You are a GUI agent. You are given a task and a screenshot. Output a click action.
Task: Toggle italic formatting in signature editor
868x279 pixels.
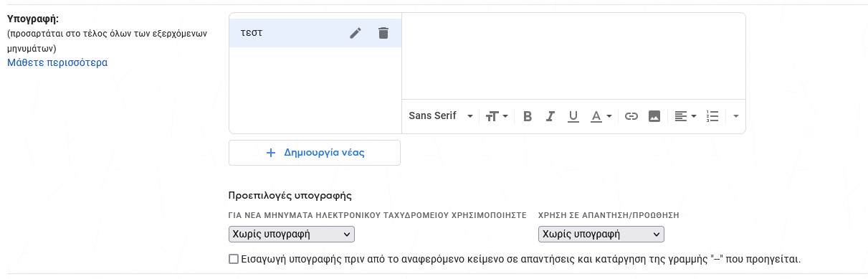coord(550,116)
